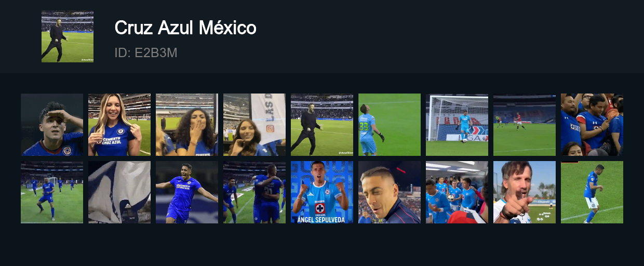Open the light-blue team in tunnel thumbnail
The height and width of the screenshot is (266, 644).
457,192
